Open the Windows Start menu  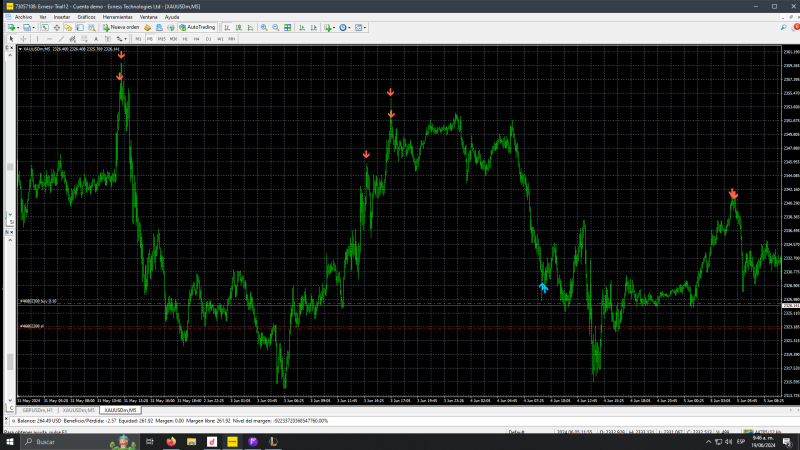click(10, 441)
